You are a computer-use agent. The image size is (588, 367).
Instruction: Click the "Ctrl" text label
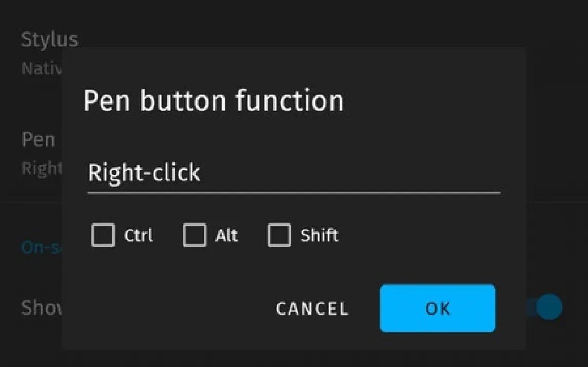139,236
